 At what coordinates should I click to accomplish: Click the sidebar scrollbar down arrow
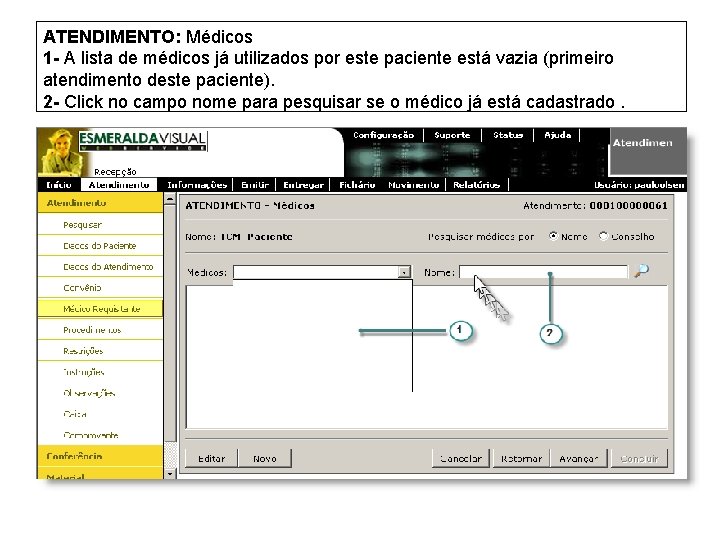(x=170, y=473)
